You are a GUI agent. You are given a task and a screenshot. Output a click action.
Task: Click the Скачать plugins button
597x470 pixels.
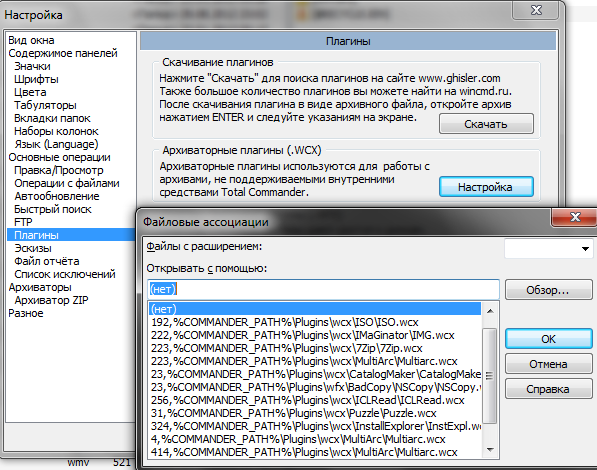486,124
